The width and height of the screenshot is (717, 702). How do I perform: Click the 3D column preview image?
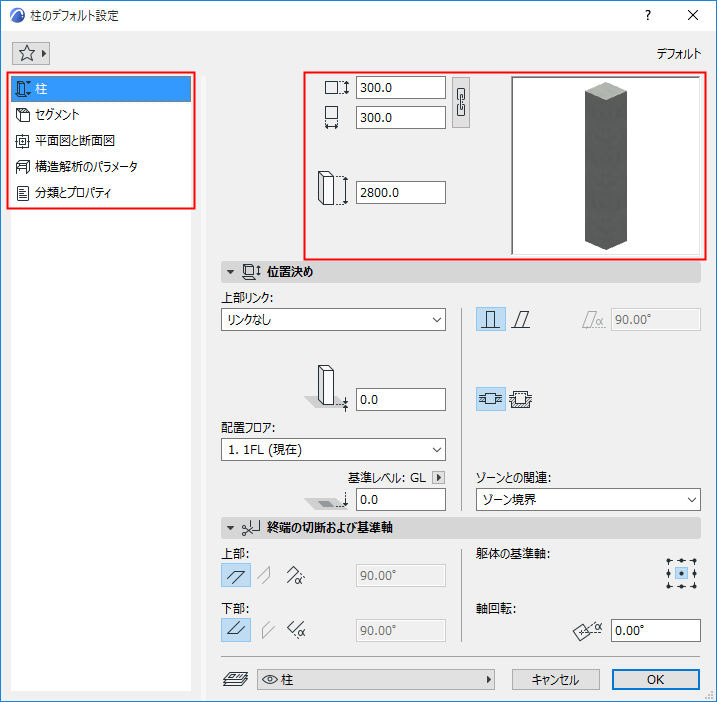click(x=606, y=166)
